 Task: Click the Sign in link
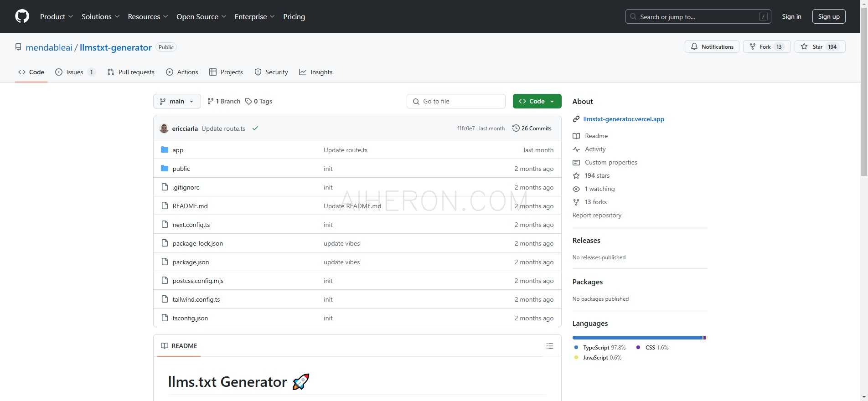tap(791, 16)
